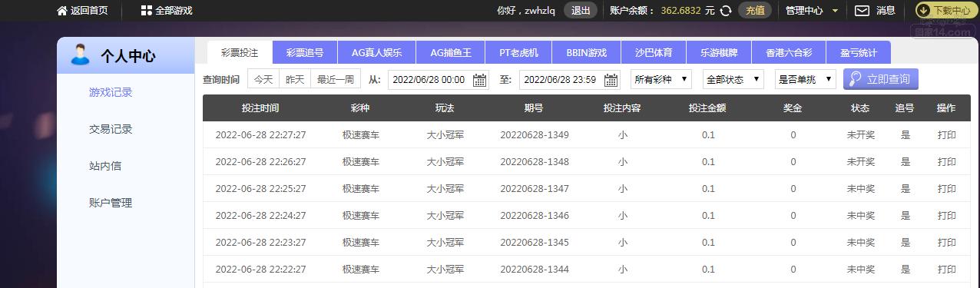Open the 所有彩种 lottery type dropdown

[x=661, y=79]
